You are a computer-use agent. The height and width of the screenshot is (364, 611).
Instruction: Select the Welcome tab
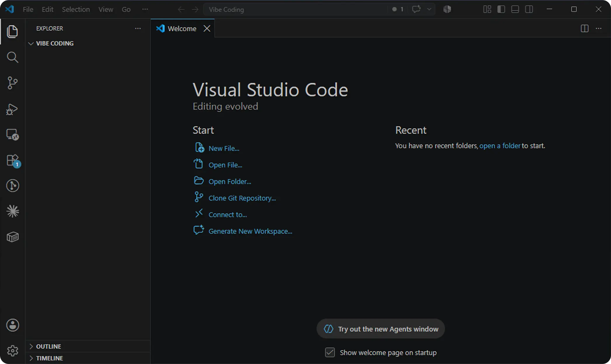182,28
